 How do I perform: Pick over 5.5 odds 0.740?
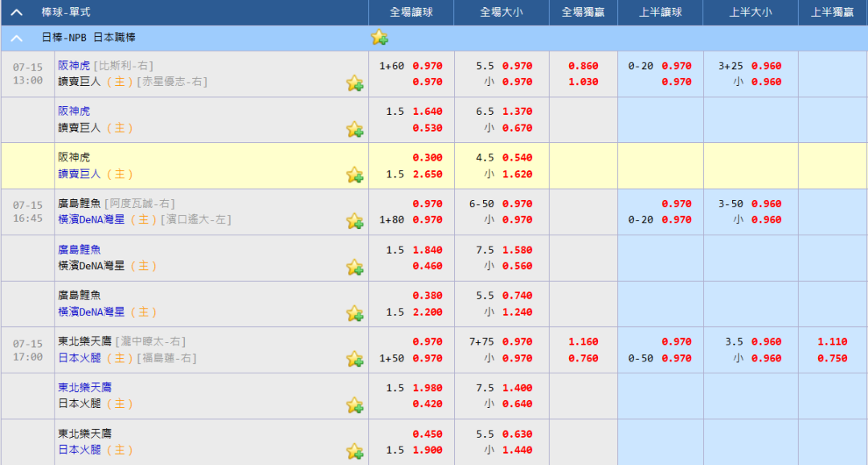point(518,296)
